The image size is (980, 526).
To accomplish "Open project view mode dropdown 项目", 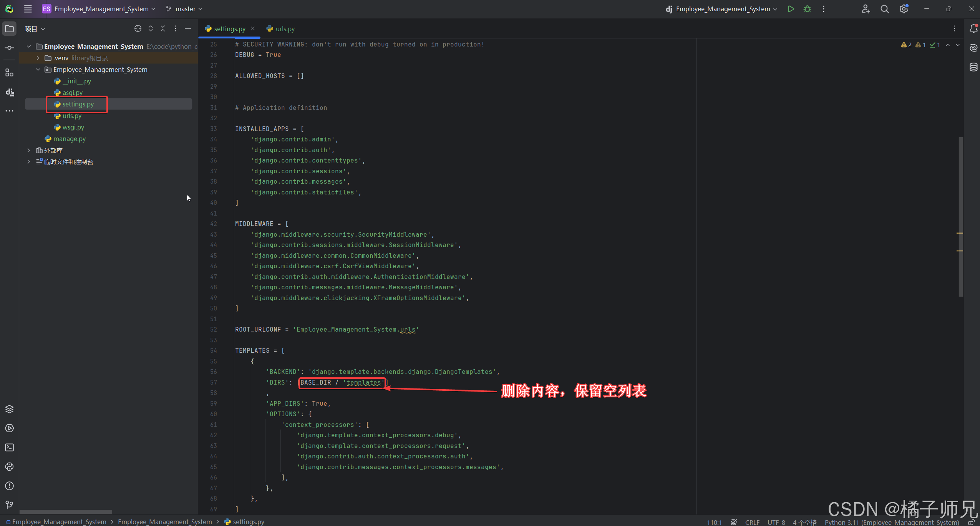I will pos(35,29).
